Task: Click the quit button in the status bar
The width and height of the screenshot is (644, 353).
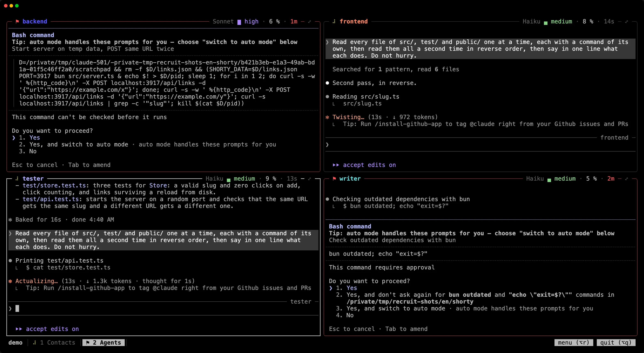Action: pyautogui.click(x=616, y=343)
